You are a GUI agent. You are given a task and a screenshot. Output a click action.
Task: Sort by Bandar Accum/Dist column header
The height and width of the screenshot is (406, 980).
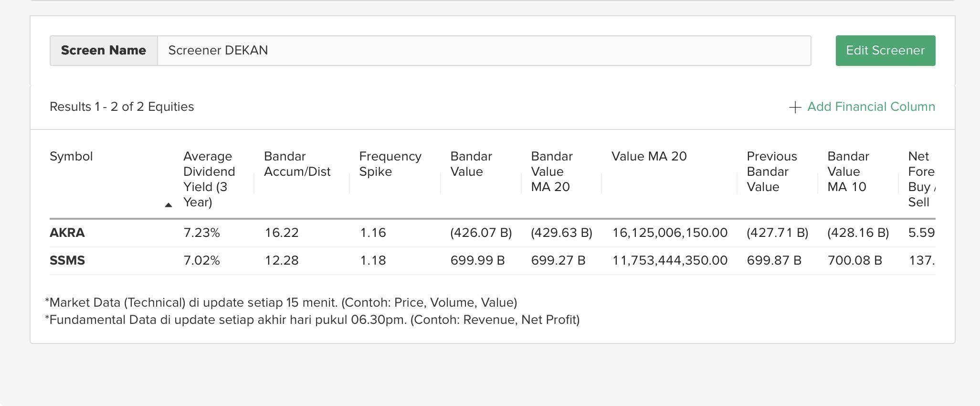tap(297, 164)
